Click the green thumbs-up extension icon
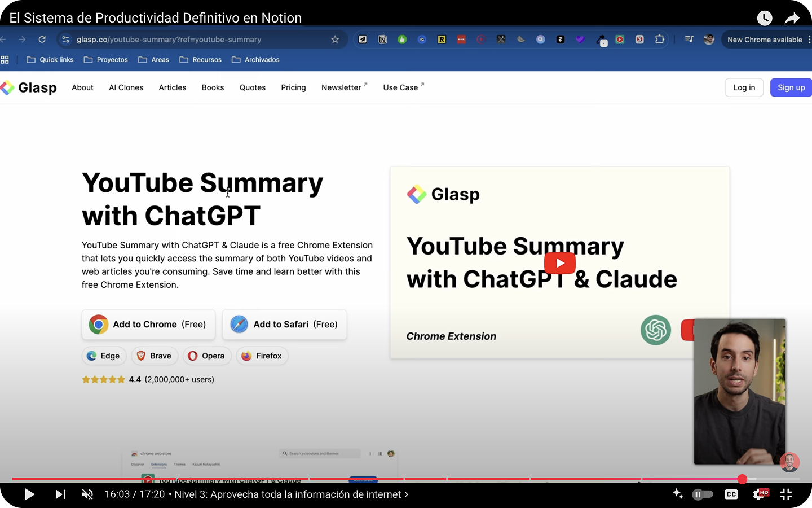Image resolution: width=812 pixels, height=508 pixels. pos(402,40)
